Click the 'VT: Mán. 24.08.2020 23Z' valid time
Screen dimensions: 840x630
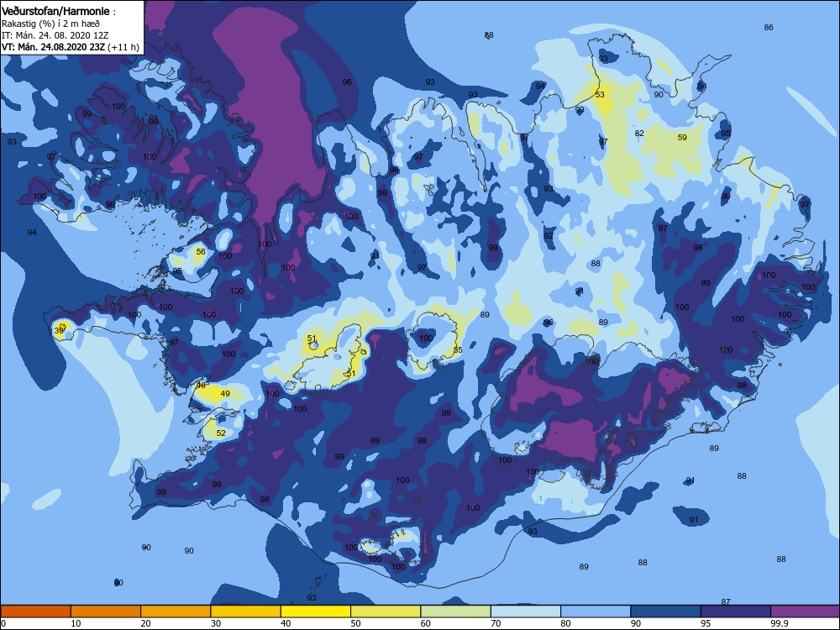53,47
